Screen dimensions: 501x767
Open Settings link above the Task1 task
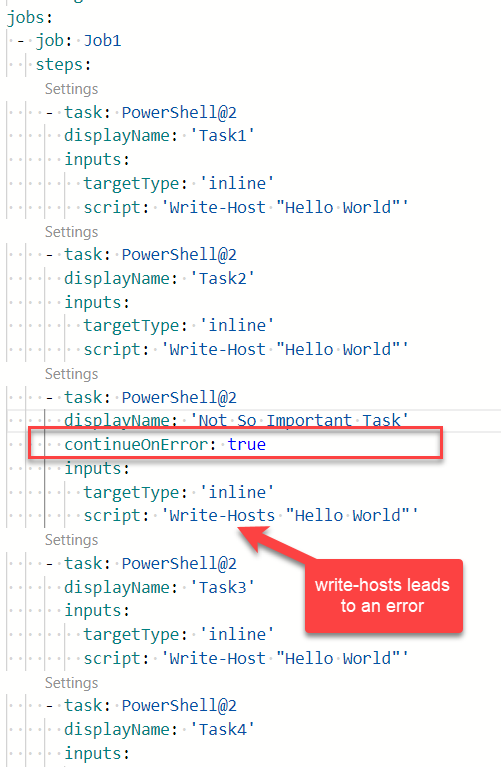71,89
